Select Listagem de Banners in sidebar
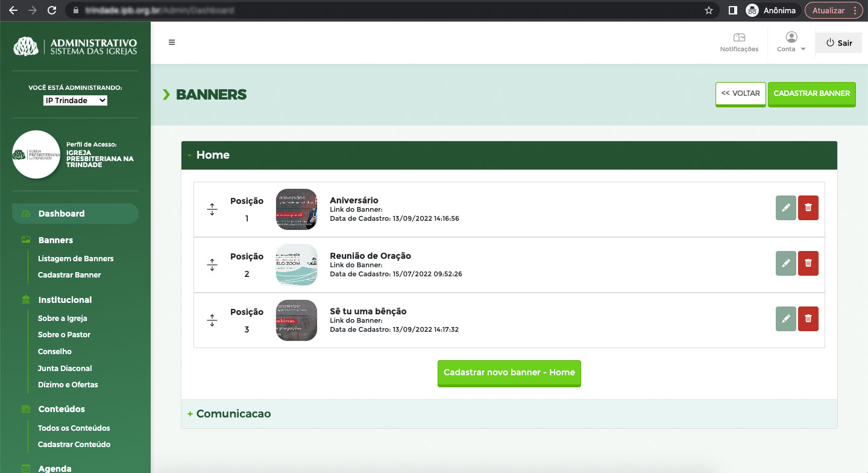 pos(76,259)
